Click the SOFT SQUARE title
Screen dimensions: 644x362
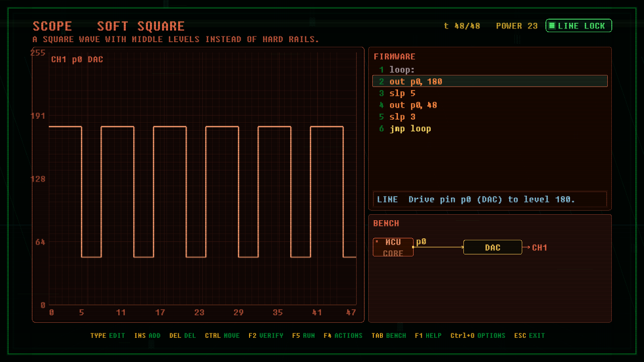141,26
